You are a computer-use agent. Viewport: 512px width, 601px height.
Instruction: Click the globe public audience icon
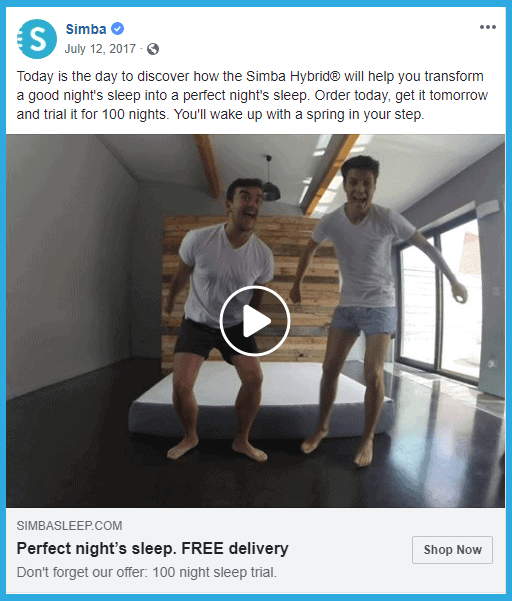(153, 49)
